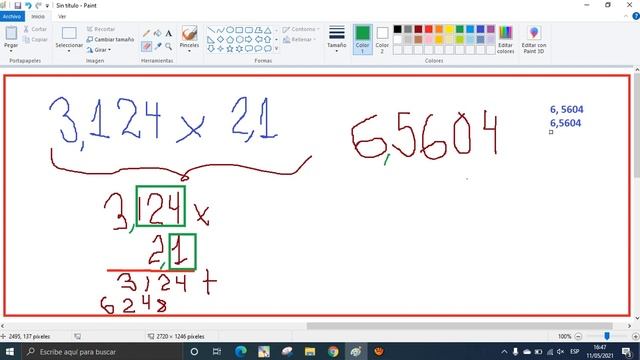Choose the rectangle shape
Viewport: 640px width, 360px height.
tap(239, 30)
